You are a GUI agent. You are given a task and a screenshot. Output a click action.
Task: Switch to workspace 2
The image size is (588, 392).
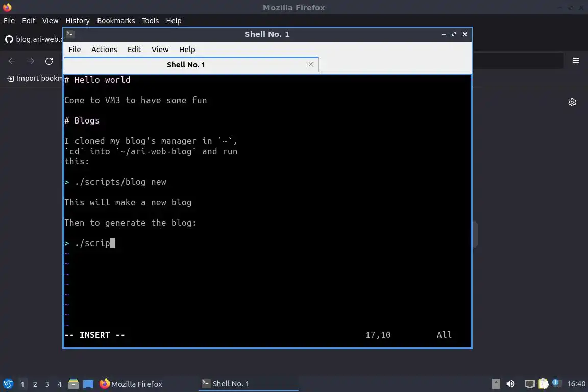[x=35, y=384]
